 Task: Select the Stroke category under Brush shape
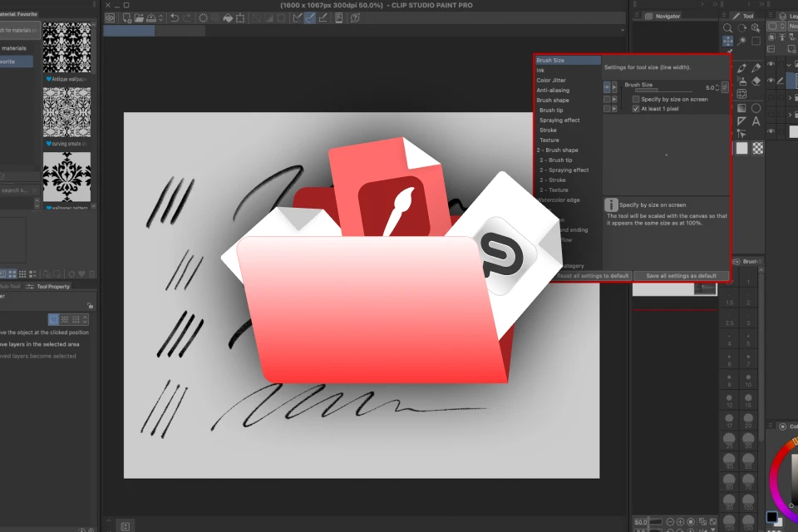pos(548,130)
